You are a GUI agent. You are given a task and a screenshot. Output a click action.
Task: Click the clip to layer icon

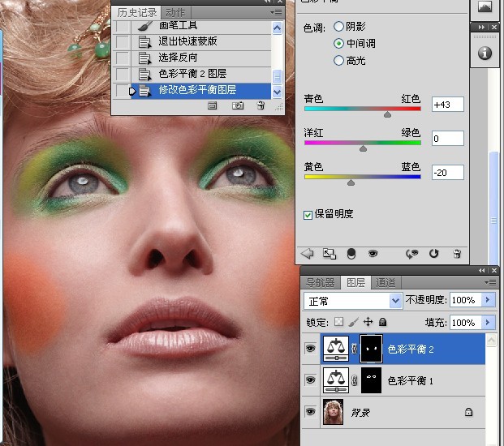(351, 254)
